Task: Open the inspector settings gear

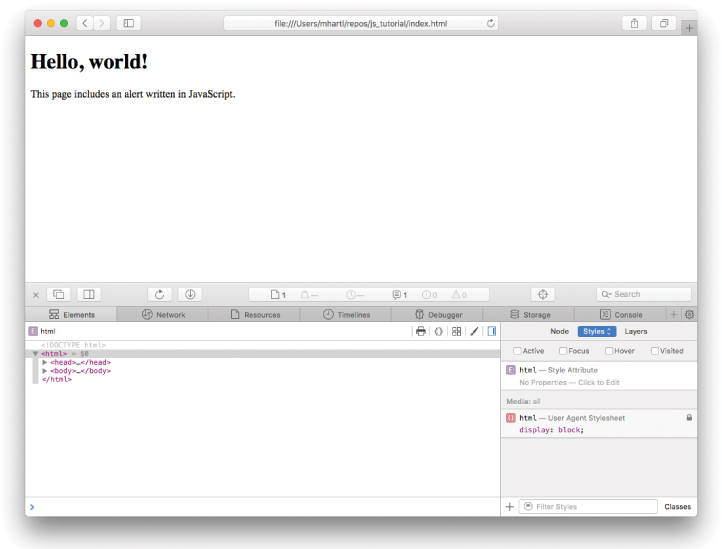Action: pyautogui.click(x=689, y=314)
